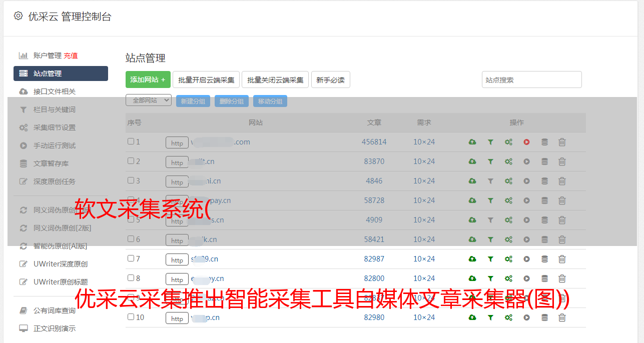Click the cloud upload icon in the 58421 row

[x=472, y=239]
